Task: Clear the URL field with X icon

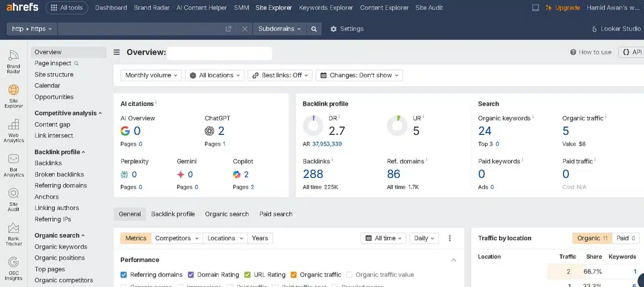Action: [244, 29]
